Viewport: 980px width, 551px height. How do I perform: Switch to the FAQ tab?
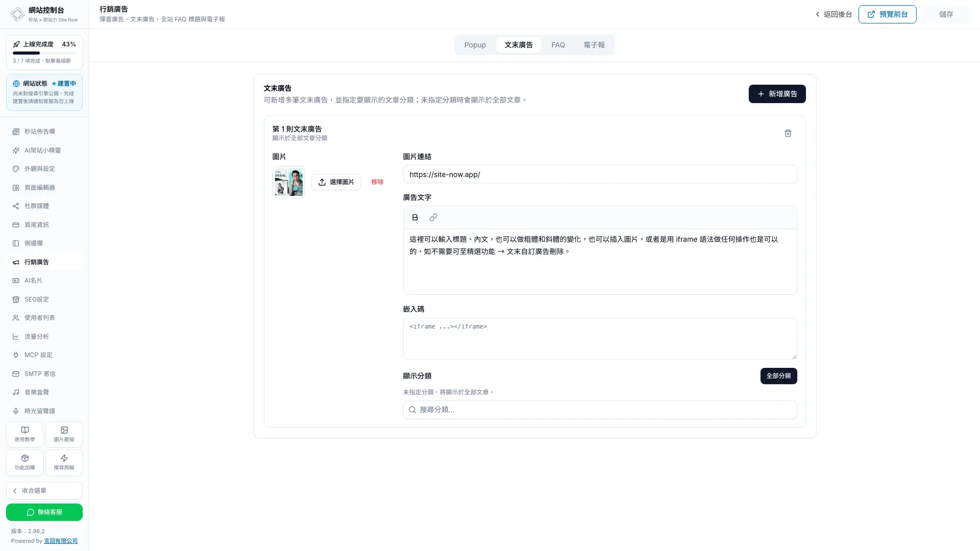click(x=558, y=45)
